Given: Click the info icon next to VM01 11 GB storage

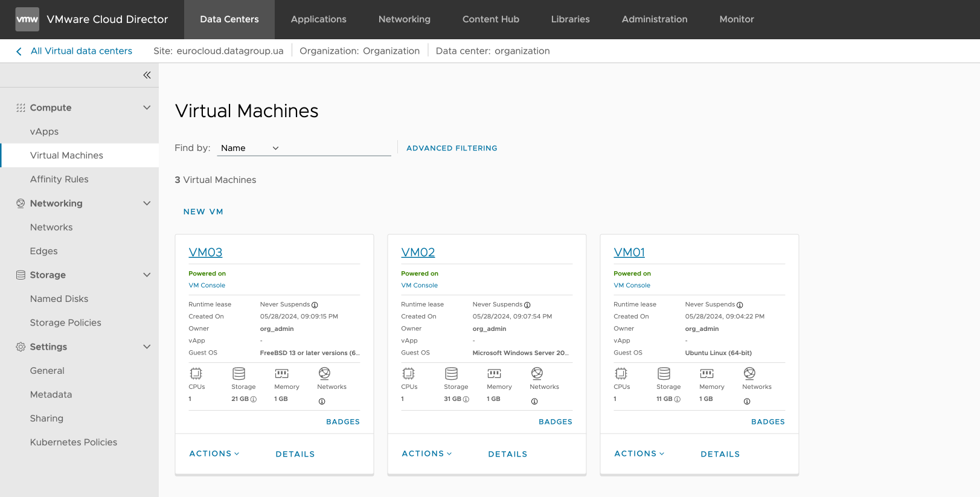Looking at the screenshot, I should pos(677,399).
